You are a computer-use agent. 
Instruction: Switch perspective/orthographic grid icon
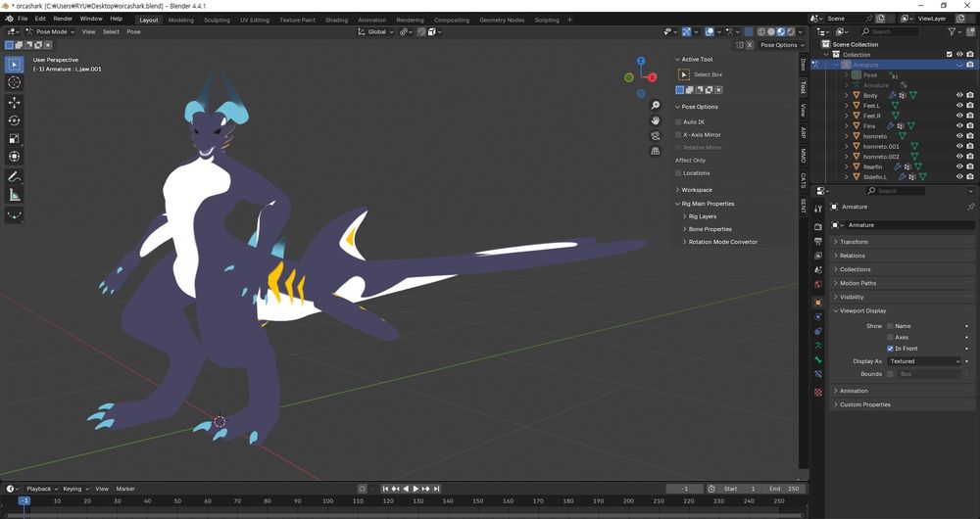655,151
